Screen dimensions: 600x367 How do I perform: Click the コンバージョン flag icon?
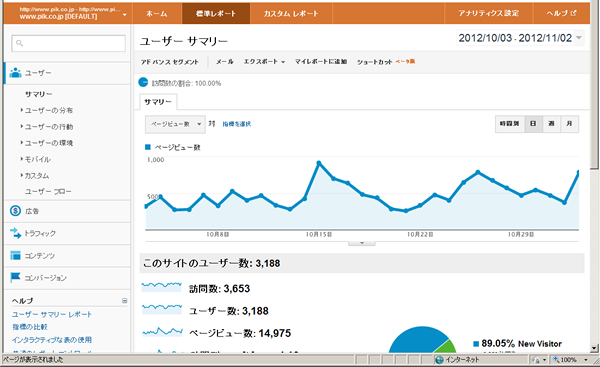click(15, 277)
